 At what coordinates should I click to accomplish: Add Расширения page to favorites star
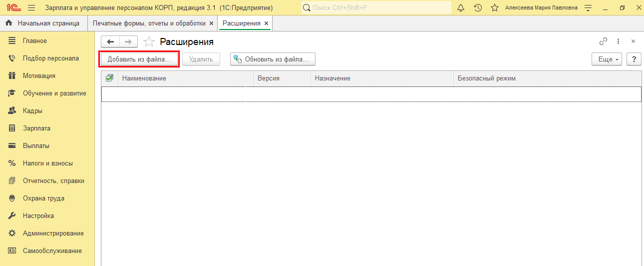pyautogui.click(x=149, y=42)
